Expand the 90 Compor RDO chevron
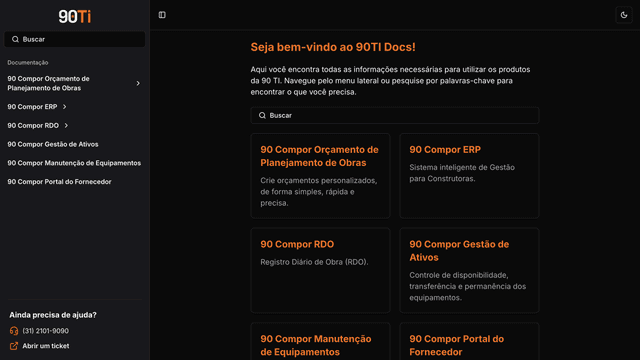This screenshot has height=360, width=640. pyautogui.click(x=66, y=126)
